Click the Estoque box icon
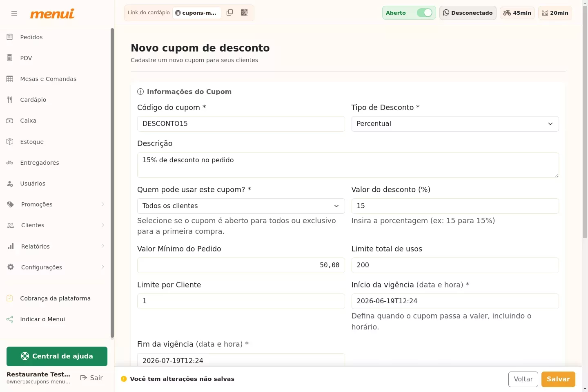 pyautogui.click(x=10, y=142)
